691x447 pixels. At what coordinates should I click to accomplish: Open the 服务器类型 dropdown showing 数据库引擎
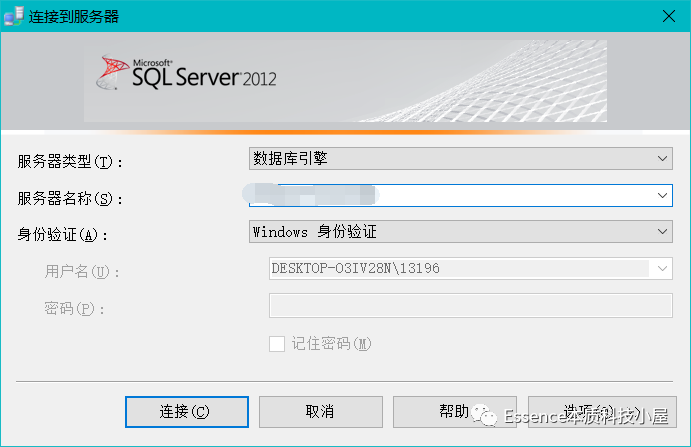pyautogui.click(x=461, y=159)
